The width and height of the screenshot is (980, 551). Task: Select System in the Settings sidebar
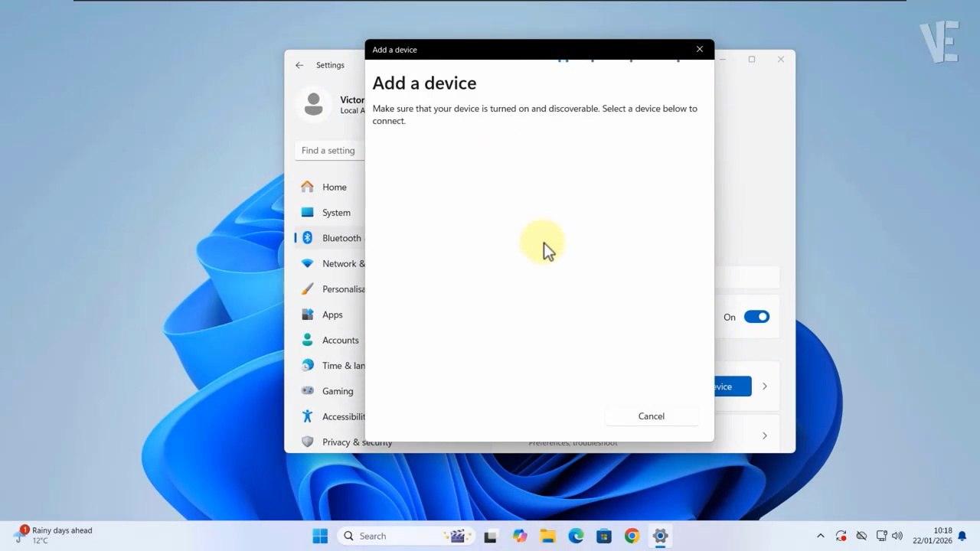336,213
